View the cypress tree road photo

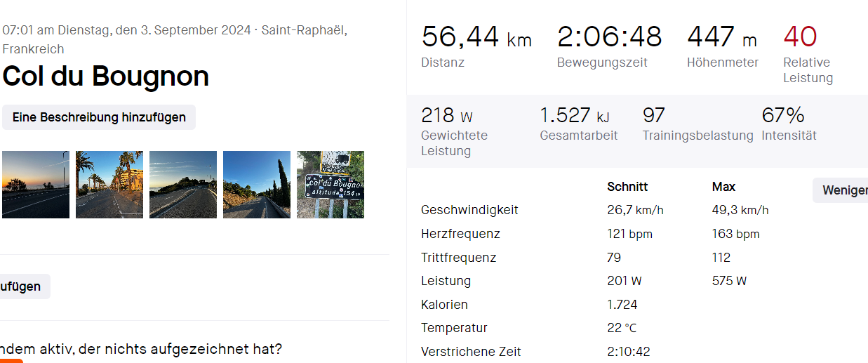(x=257, y=185)
